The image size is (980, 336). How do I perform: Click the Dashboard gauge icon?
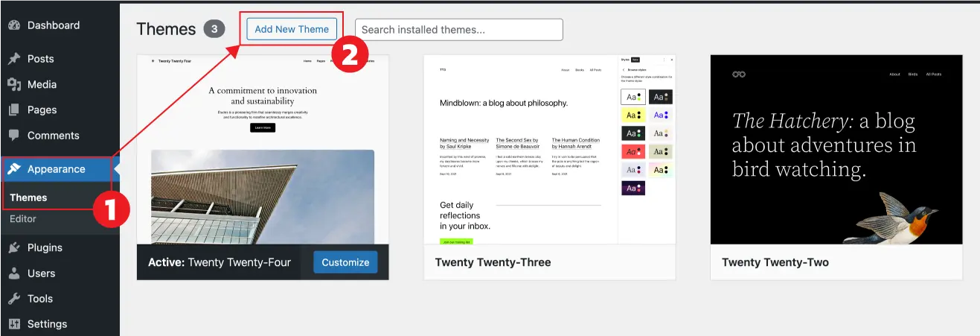[x=13, y=25]
